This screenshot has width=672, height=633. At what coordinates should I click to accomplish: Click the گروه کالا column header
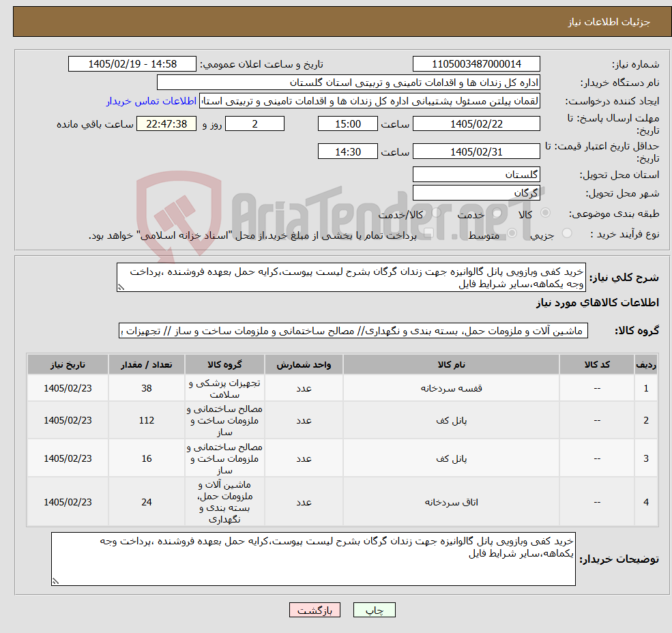tap(224, 365)
